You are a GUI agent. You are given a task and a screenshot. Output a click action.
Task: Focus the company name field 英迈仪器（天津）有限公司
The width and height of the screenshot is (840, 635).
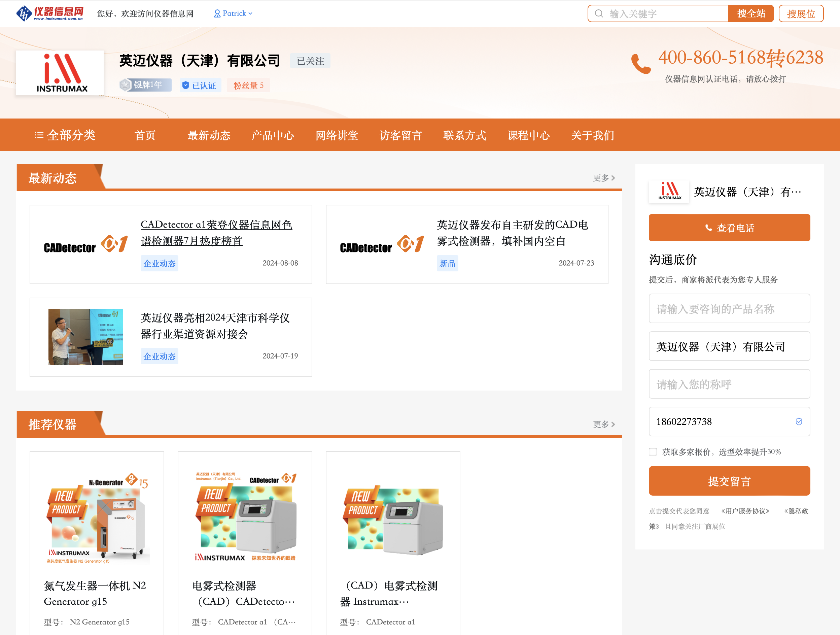click(729, 346)
